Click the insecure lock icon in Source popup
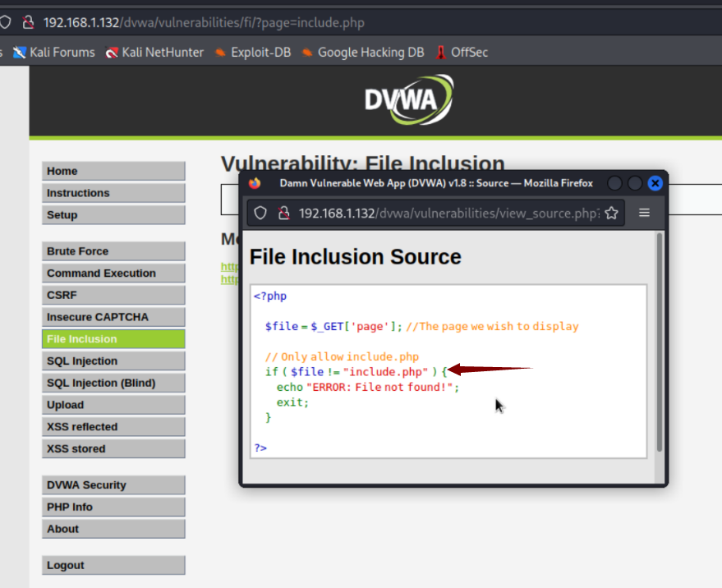Screen dimensions: 722x588 (x=283, y=214)
